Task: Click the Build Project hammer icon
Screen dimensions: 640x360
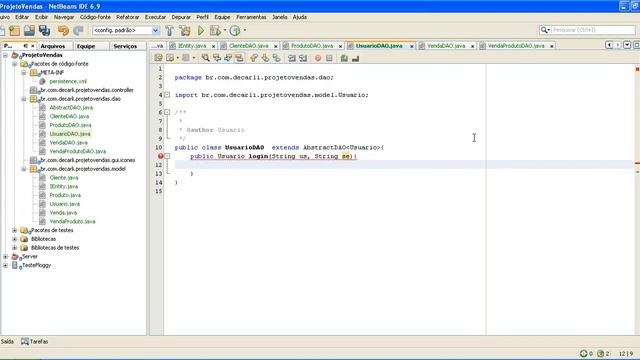Action: click(x=169, y=31)
